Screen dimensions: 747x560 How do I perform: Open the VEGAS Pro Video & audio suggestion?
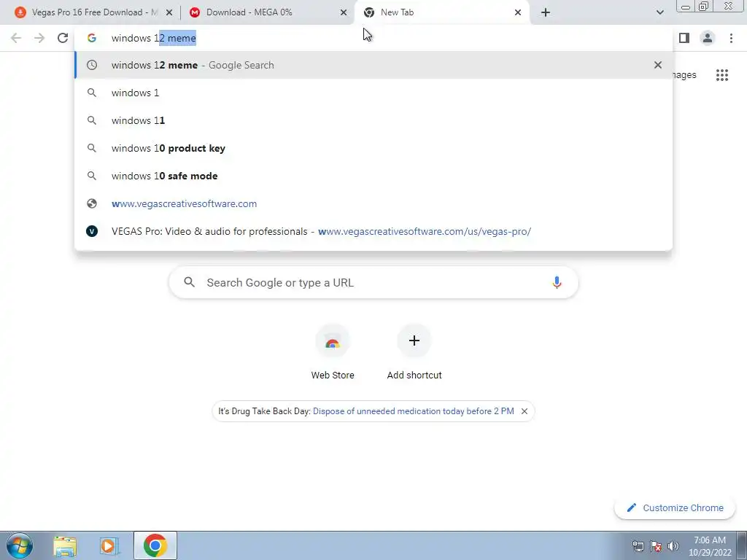(373, 231)
